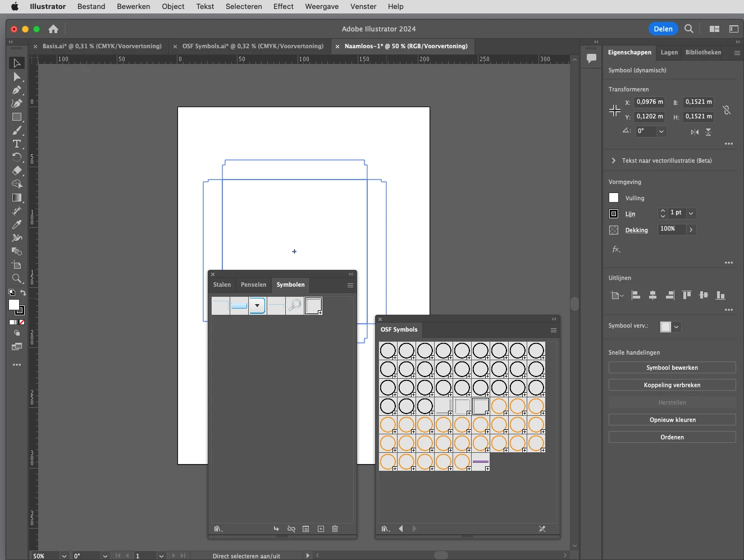Load previous symbol library arrow
The image size is (744, 560).
pyautogui.click(x=401, y=529)
